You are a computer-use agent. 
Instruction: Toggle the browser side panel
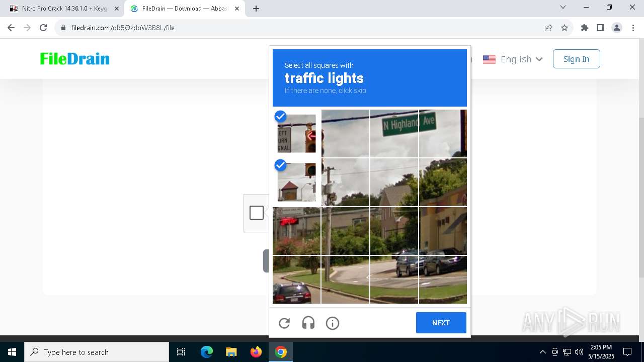pos(601,28)
